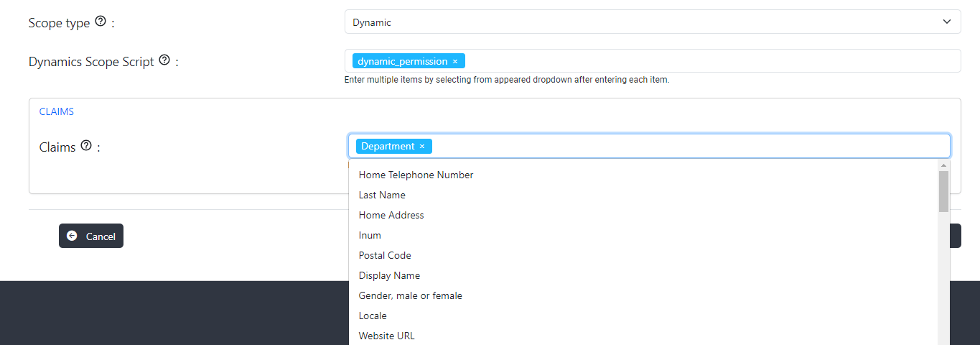The image size is (980, 345).
Task: Click help icon next to Scope type
Action: point(101,22)
